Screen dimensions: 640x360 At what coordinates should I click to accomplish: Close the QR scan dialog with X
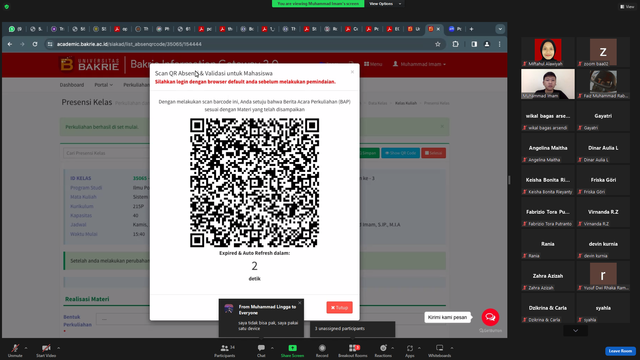352,72
